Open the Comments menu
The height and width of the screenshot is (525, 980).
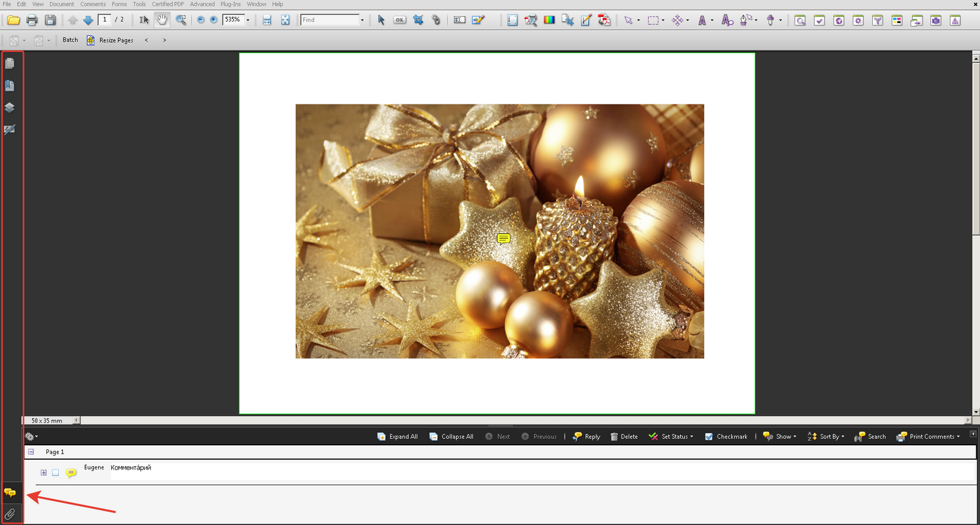point(93,4)
